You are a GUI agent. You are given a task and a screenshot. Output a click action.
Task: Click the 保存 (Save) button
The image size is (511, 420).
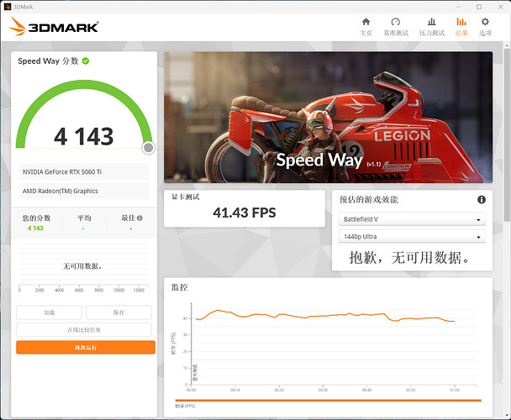(119, 312)
